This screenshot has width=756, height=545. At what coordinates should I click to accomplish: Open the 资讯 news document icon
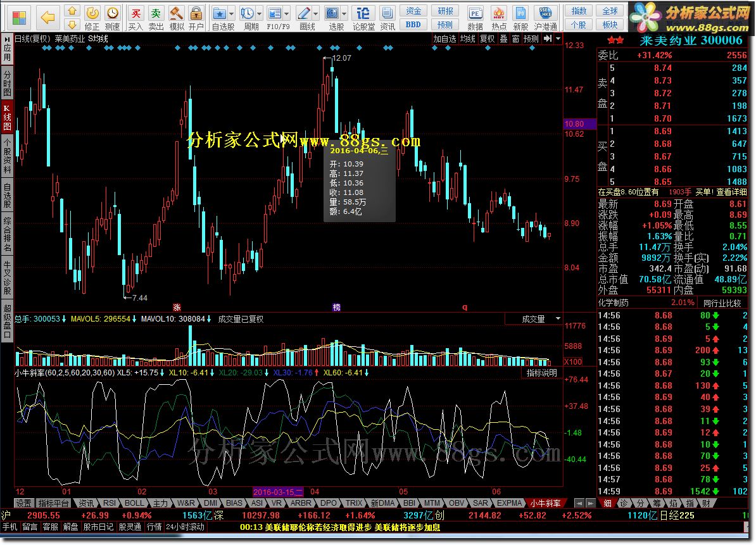tap(387, 18)
